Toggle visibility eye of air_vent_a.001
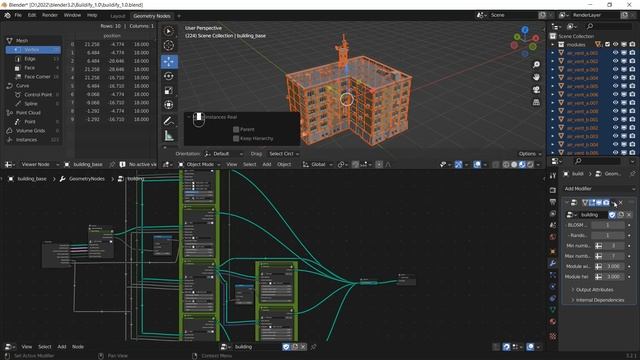The image size is (640, 360). coord(616,53)
